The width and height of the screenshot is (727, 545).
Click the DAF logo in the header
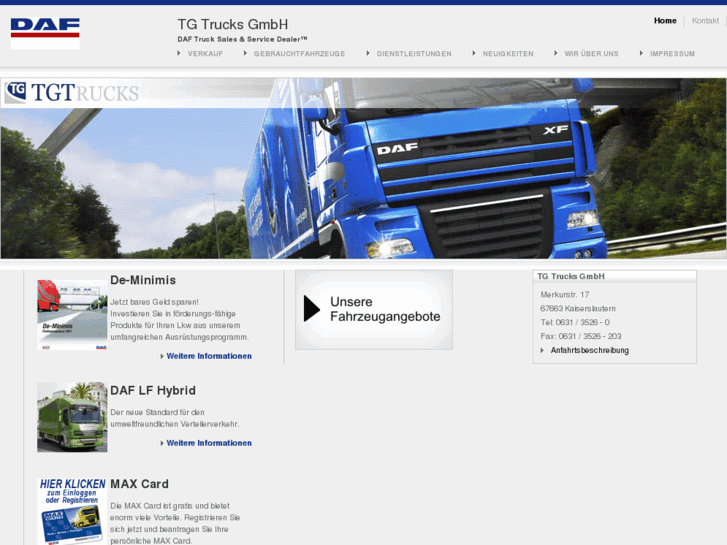click(x=45, y=33)
